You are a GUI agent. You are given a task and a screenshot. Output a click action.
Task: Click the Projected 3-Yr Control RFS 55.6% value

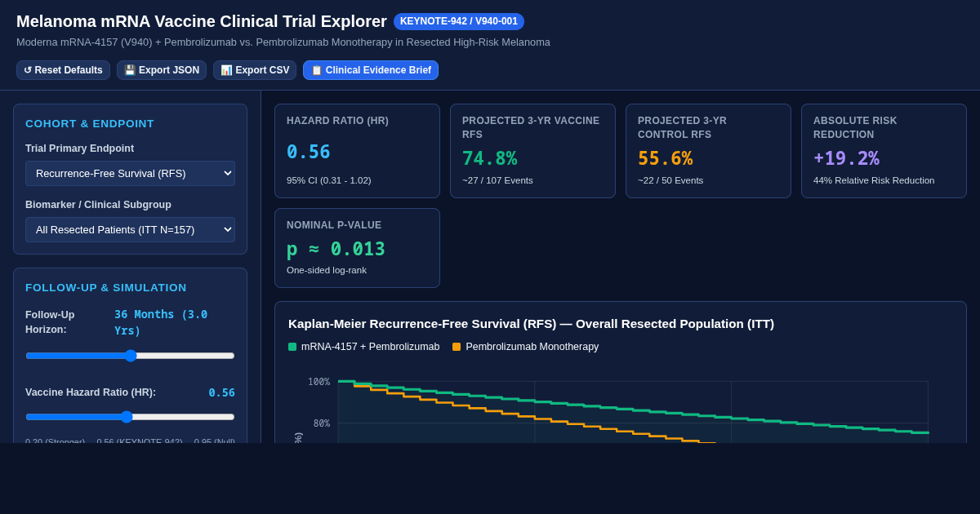[666, 158]
